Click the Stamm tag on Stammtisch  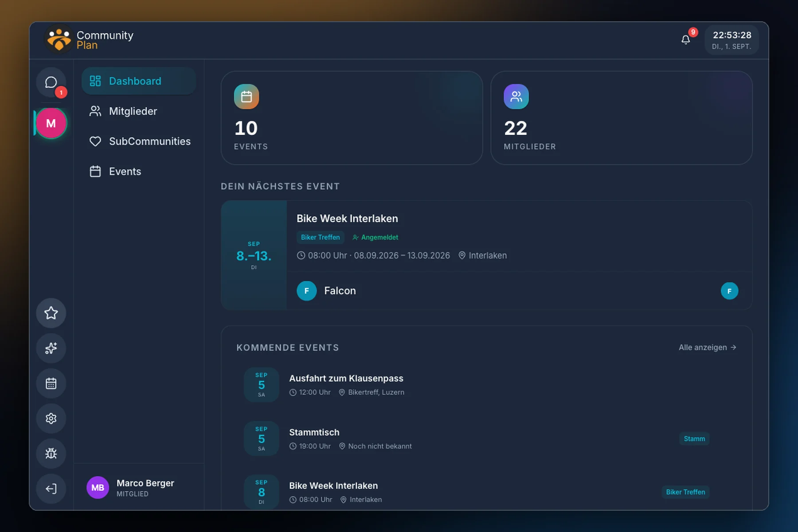[x=694, y=438]
